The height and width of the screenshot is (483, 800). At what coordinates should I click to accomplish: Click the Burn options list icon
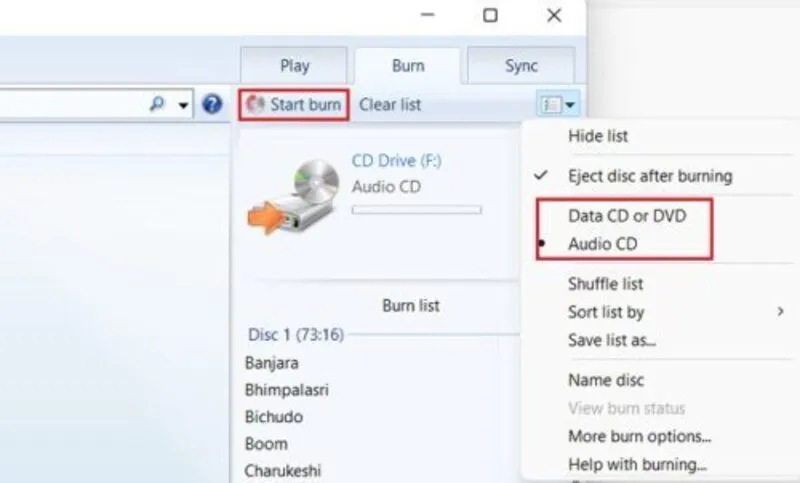coord(551,105)
